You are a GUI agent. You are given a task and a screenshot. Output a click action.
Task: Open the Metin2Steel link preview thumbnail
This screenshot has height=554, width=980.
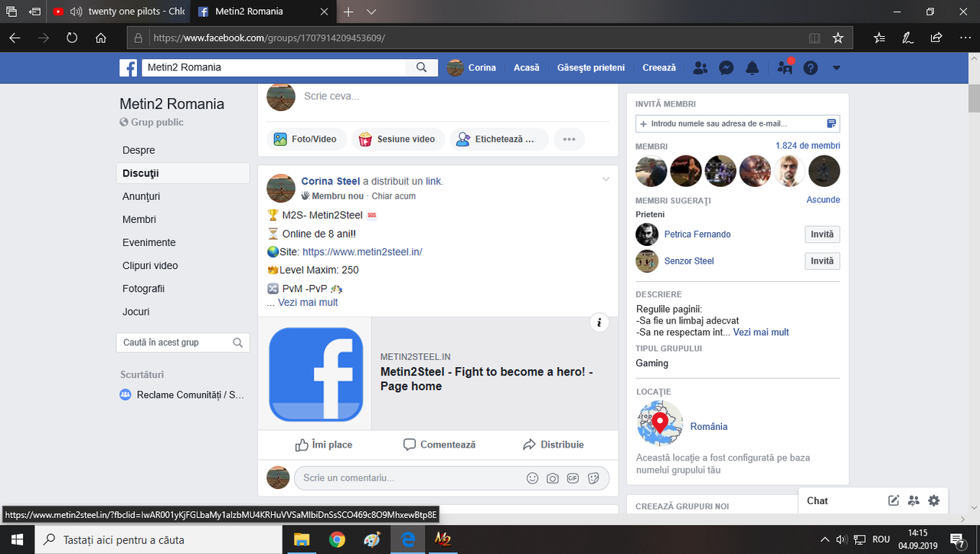pos(315,374)
